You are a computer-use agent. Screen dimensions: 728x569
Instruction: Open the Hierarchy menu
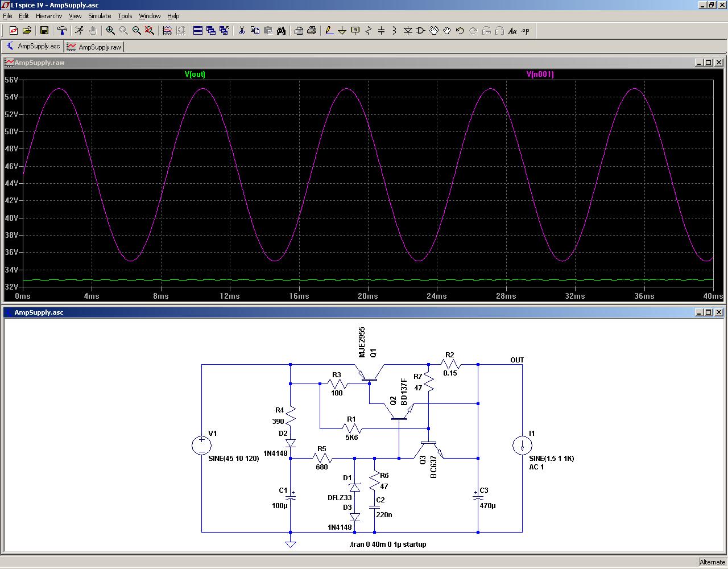pyautogui.click(x=49, y=16)
